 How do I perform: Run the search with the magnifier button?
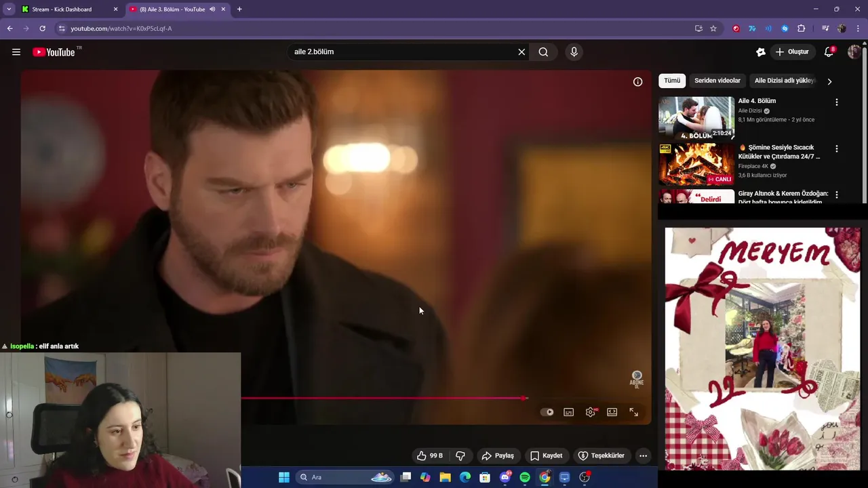[543, 52]
